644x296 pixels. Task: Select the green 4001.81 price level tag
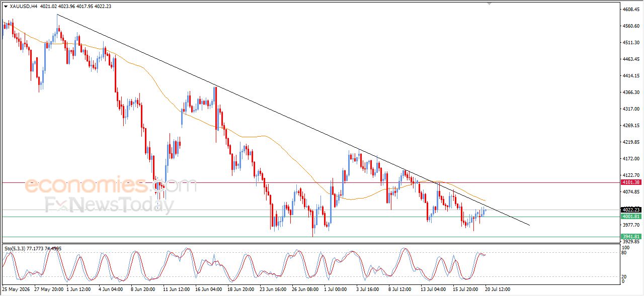pos(630,217)
